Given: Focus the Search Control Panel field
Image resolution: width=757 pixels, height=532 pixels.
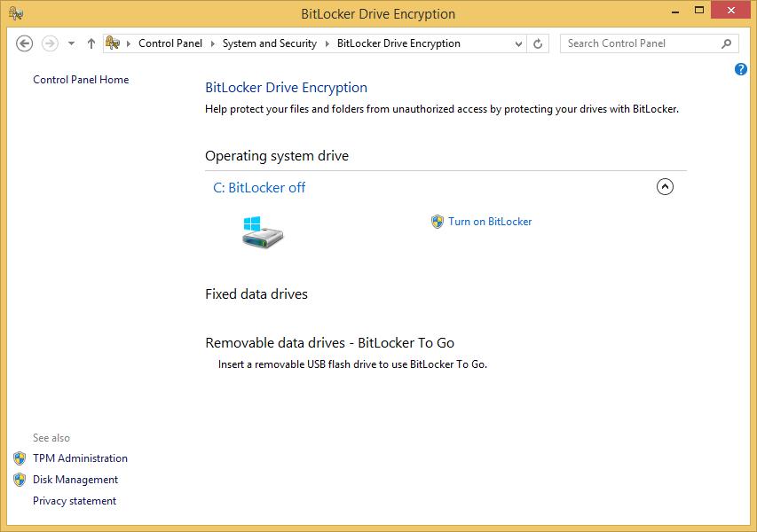Looking at the screenshot, I should tap(639, 43).
